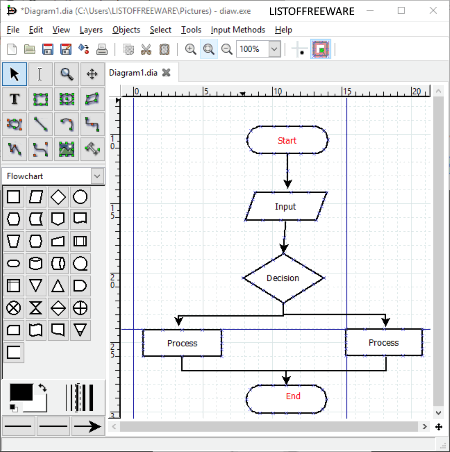The image size is (450, 452).
Task: Pick the flowchart Process box shape
Action: pos(13,197)
